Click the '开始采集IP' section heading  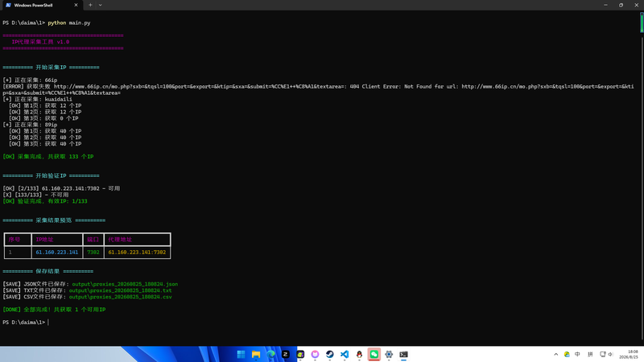click(51, 68)
